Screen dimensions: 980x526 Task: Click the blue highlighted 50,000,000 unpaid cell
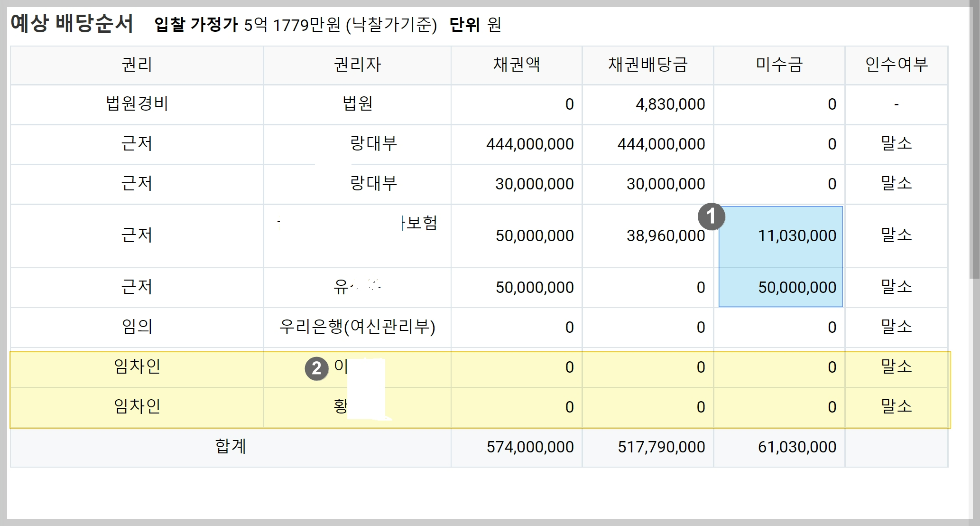797,288
